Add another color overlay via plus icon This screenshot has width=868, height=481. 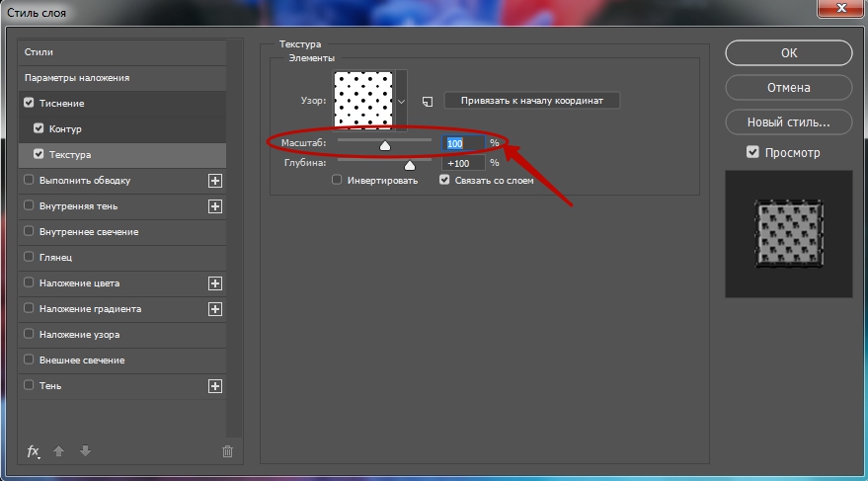pyautogui.click(x=215, y=283)
